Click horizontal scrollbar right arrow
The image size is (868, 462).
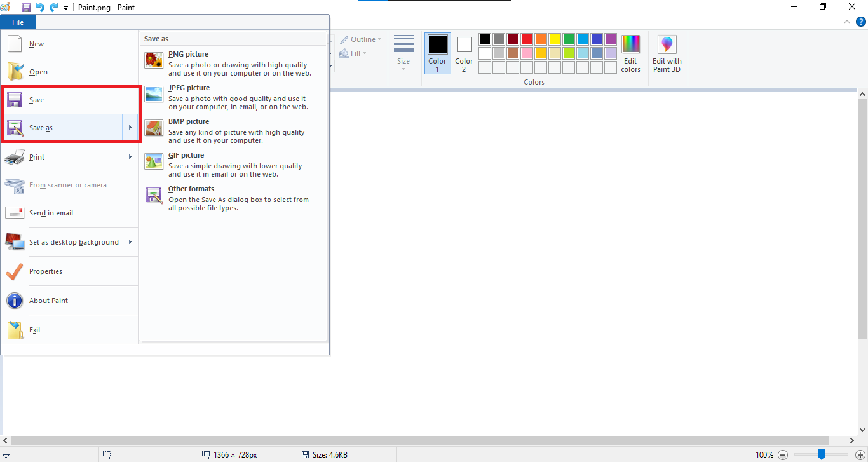(853, 440)
